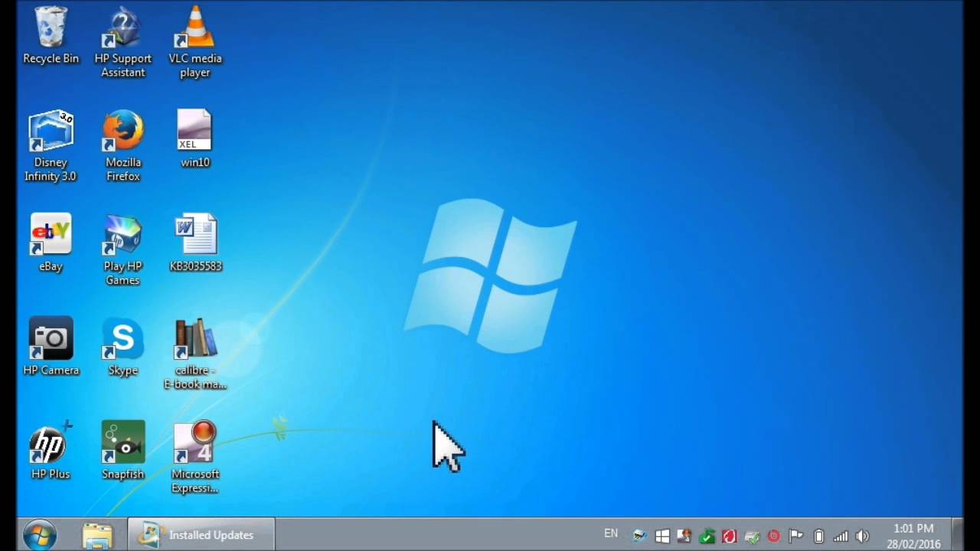This screenshot has height=551, width=980.
Task: Launch Play HP Games
Action: 123,234
